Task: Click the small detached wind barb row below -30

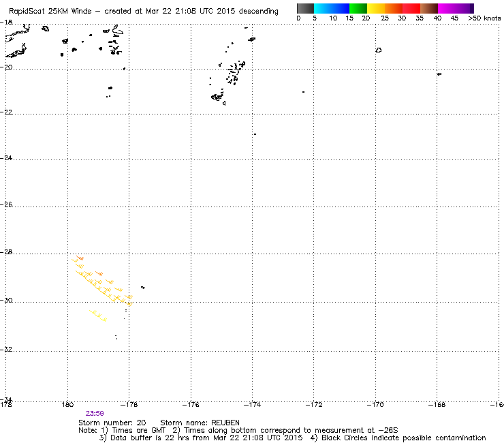Action: pyautogui.click(x=98, y=316)
